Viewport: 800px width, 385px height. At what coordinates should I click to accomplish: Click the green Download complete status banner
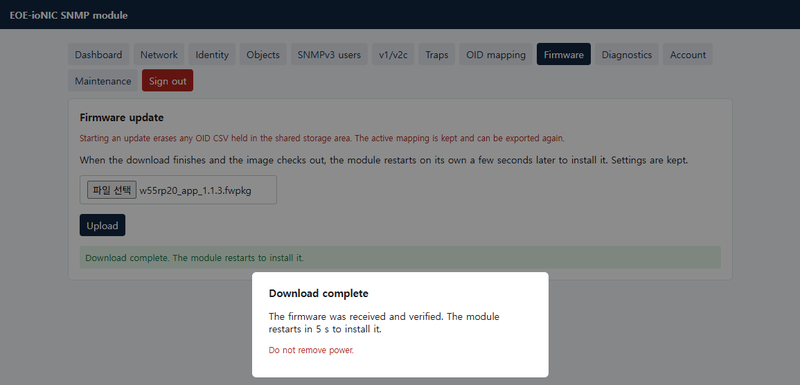coord(400,258)
